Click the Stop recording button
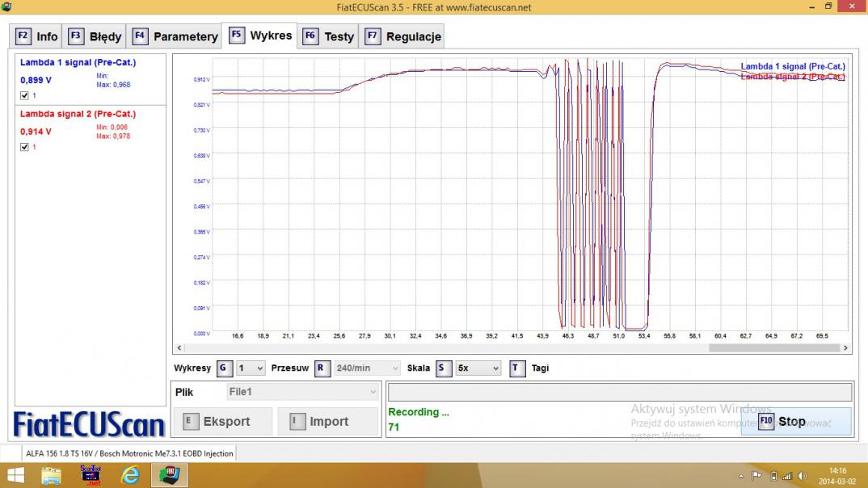Image resolution: width=868 pixels, height=488 pixels. (x=795, y=422)
